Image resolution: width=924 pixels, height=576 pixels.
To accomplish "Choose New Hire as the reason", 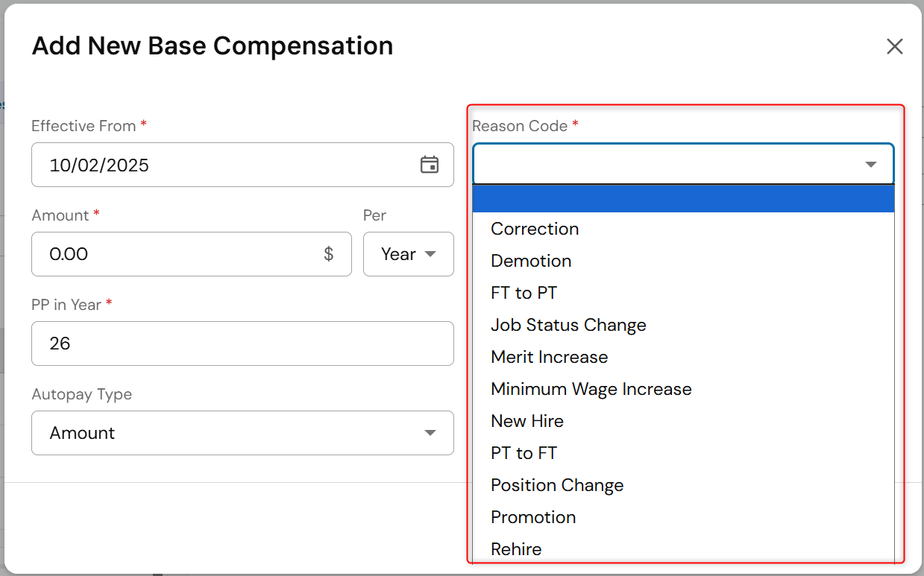I will coord(527,421).
